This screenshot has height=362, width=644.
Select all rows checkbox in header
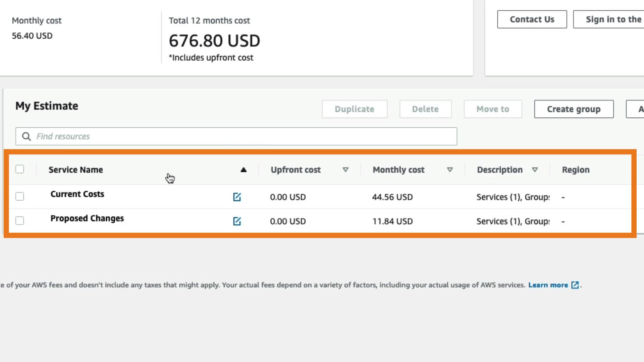(x=20, y=169)
